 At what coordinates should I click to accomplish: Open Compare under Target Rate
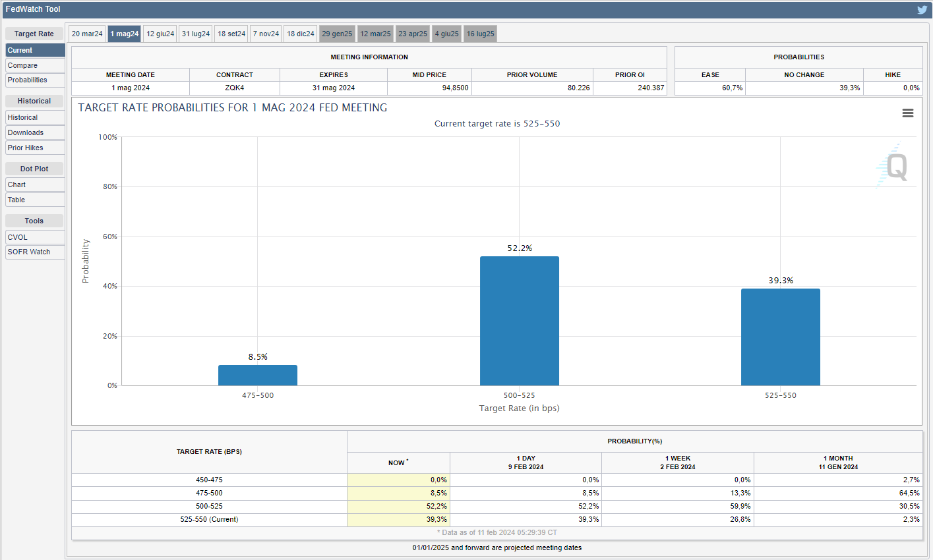pyautogui.click(x=35, y=65)
